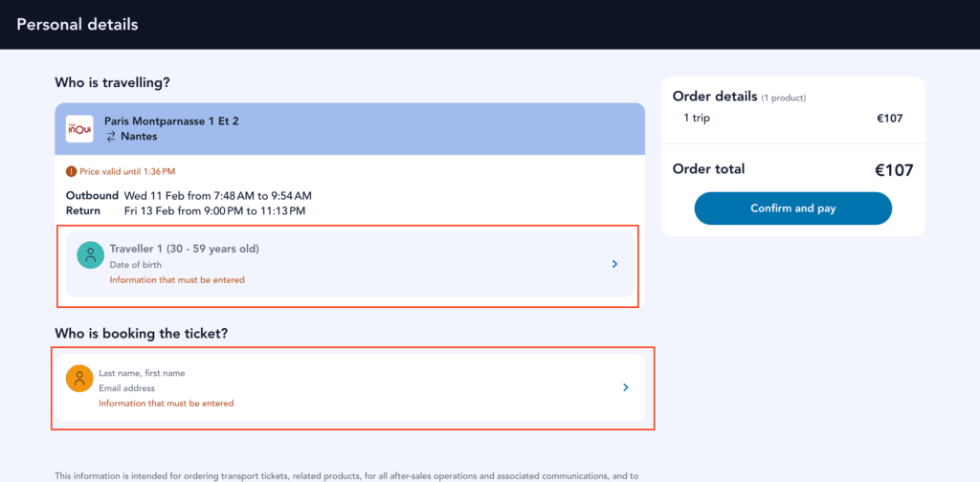
Task: Click the round-trip arrows icon beside Nantes
Action: coord(111,137)
